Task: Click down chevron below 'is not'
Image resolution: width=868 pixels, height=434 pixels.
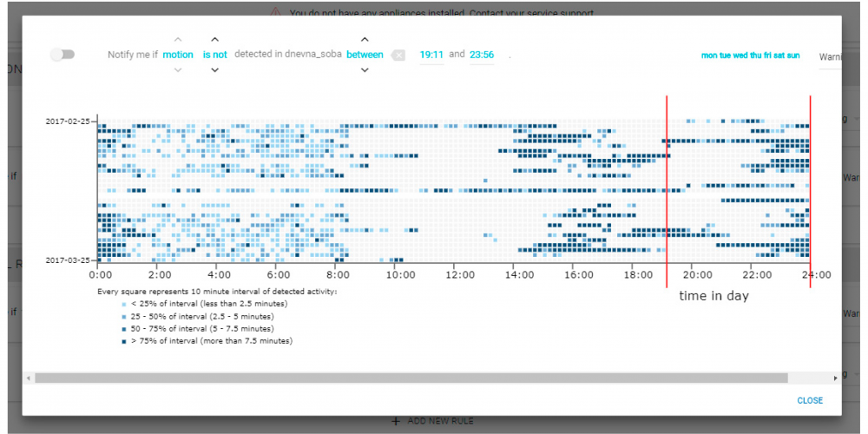Action: pos(215,69)
